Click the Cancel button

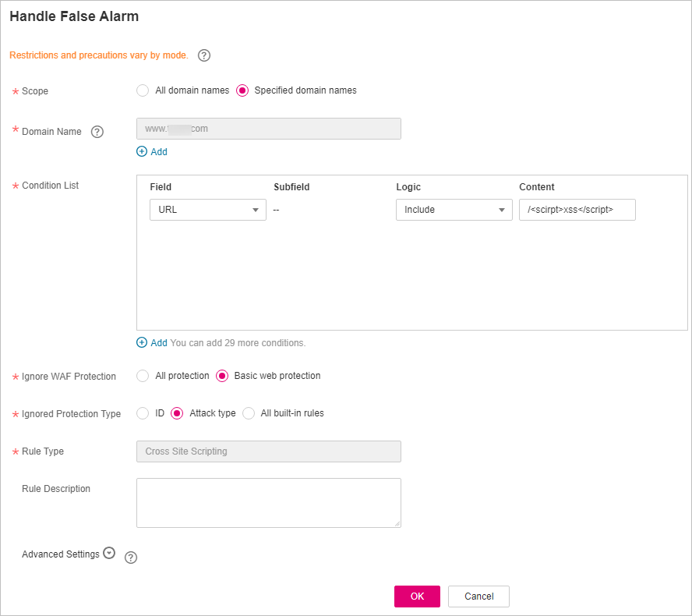478,597
